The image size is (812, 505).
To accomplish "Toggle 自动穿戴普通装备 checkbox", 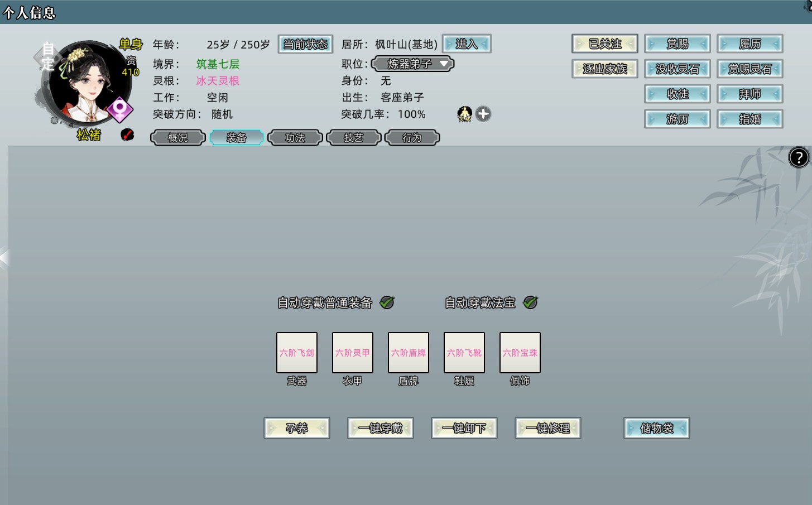I will (x=387, y=302).
